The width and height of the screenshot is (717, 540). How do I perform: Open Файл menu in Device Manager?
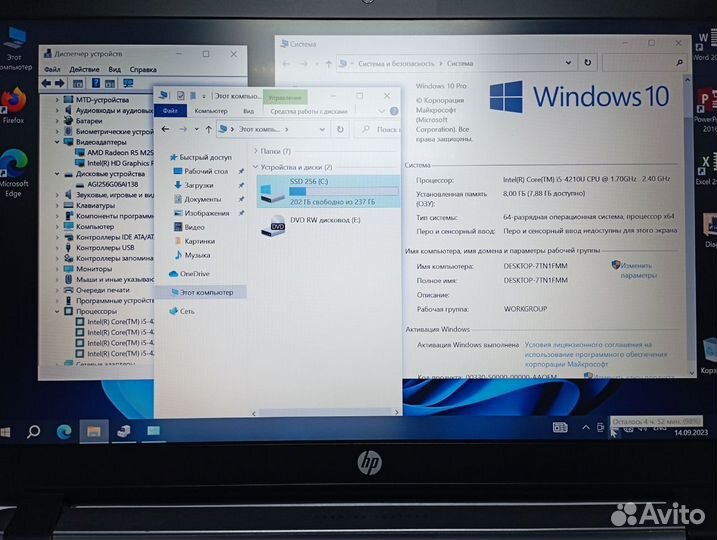pyautogui.click(x=52, y=70)
